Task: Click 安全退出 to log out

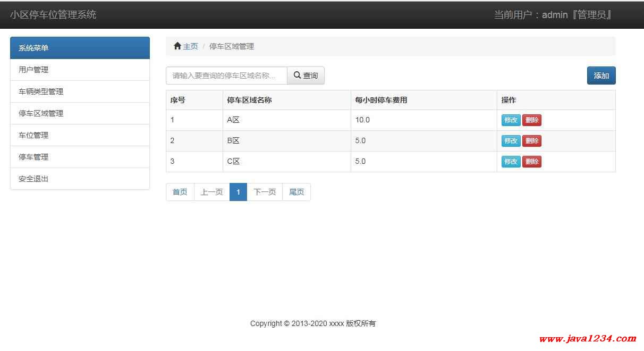Action: click(x=80, y=179)
